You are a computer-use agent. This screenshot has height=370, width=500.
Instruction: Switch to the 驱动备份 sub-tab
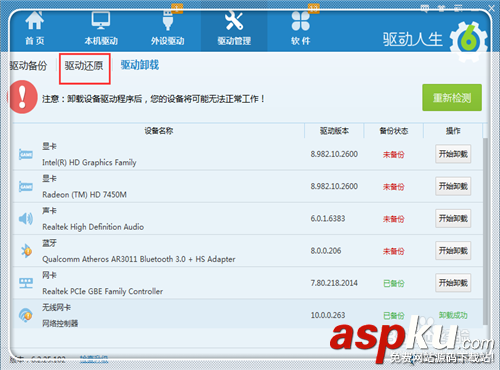29,65
